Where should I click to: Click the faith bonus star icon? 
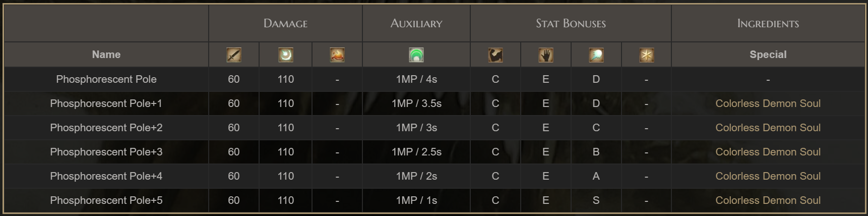point(647,55)
